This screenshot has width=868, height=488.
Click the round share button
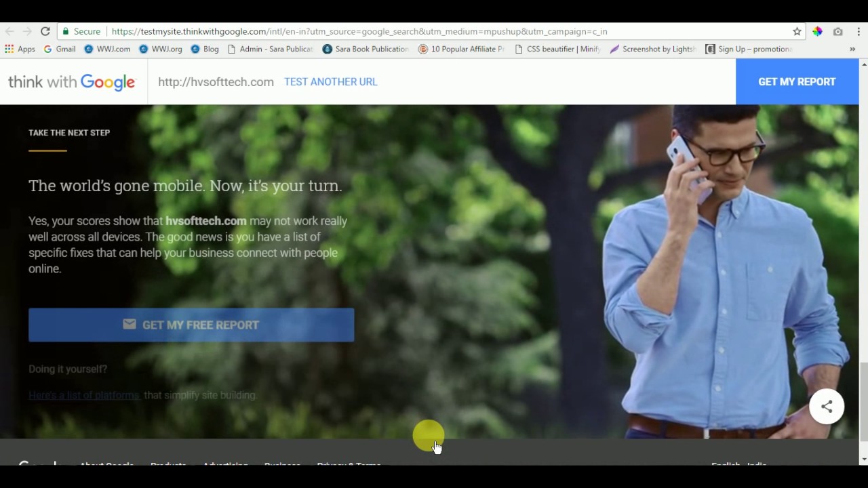tap(827, 407)
